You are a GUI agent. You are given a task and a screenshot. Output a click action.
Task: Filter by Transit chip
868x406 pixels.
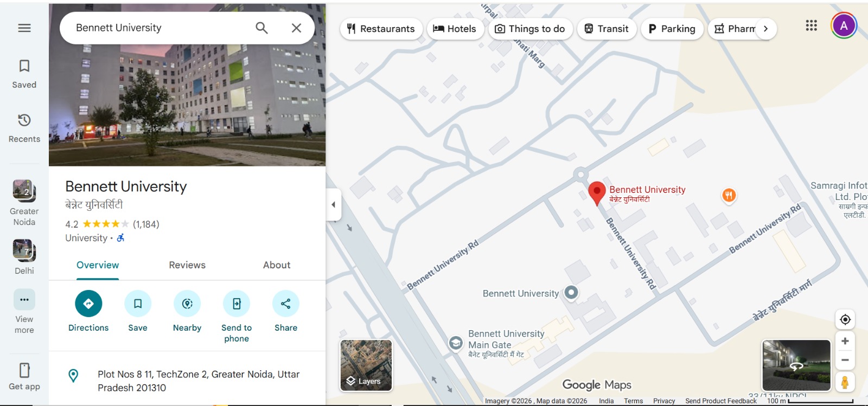[x=607, y=29]
